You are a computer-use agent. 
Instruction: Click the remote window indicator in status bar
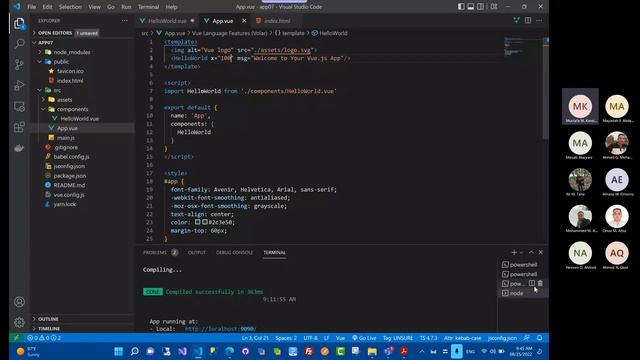[16, 338]
